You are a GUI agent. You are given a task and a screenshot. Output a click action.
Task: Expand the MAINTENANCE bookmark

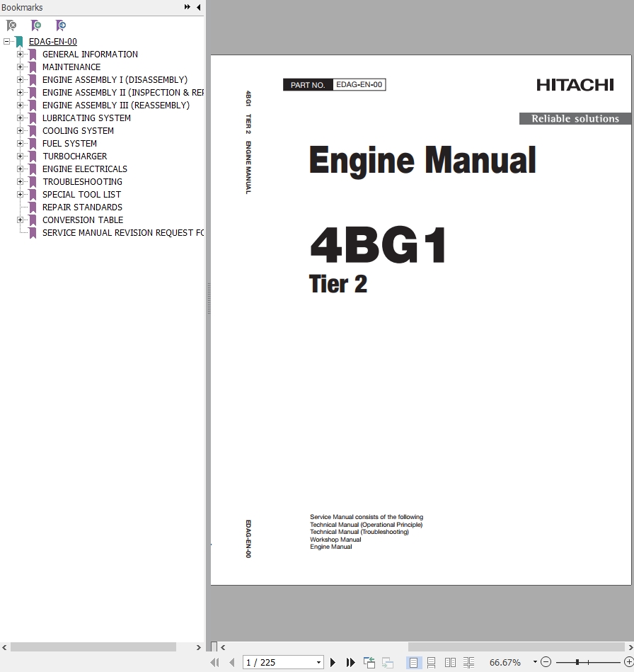tap(20, 67)
